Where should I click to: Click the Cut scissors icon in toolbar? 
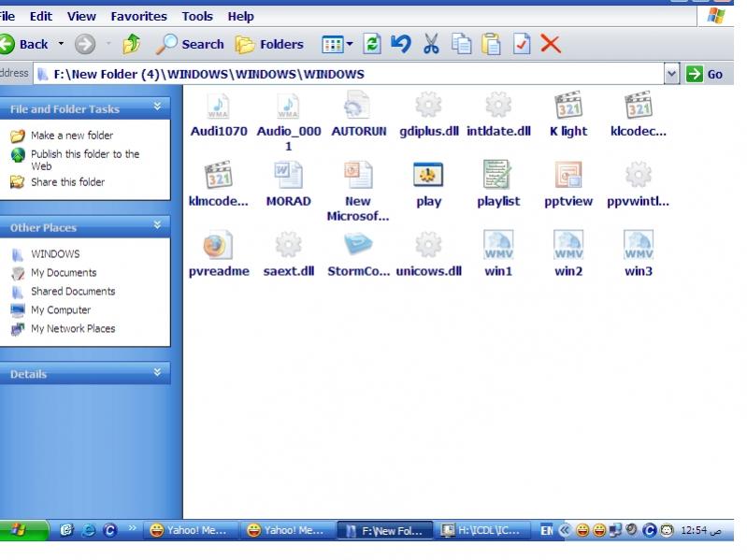click(431, 44)
